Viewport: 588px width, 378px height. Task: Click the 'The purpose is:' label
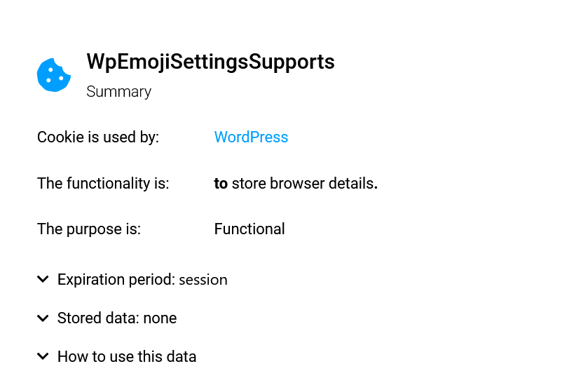[x=89, y=229]
